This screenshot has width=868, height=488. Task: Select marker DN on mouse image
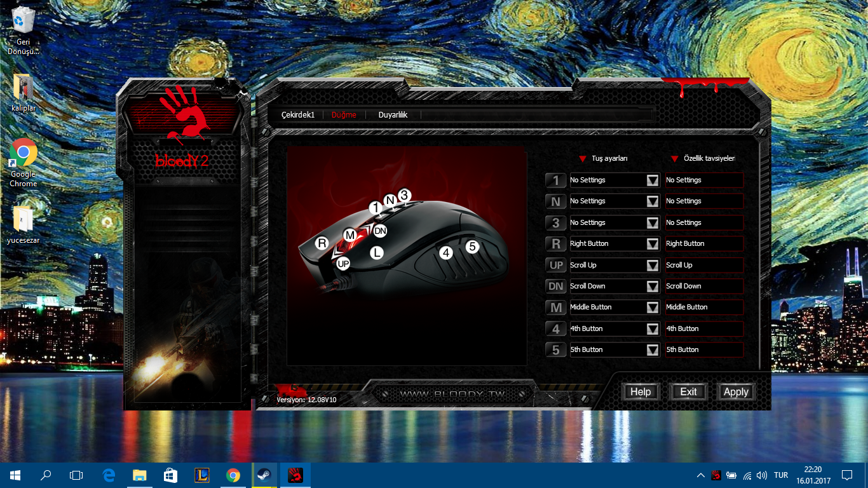pos(380,231)
